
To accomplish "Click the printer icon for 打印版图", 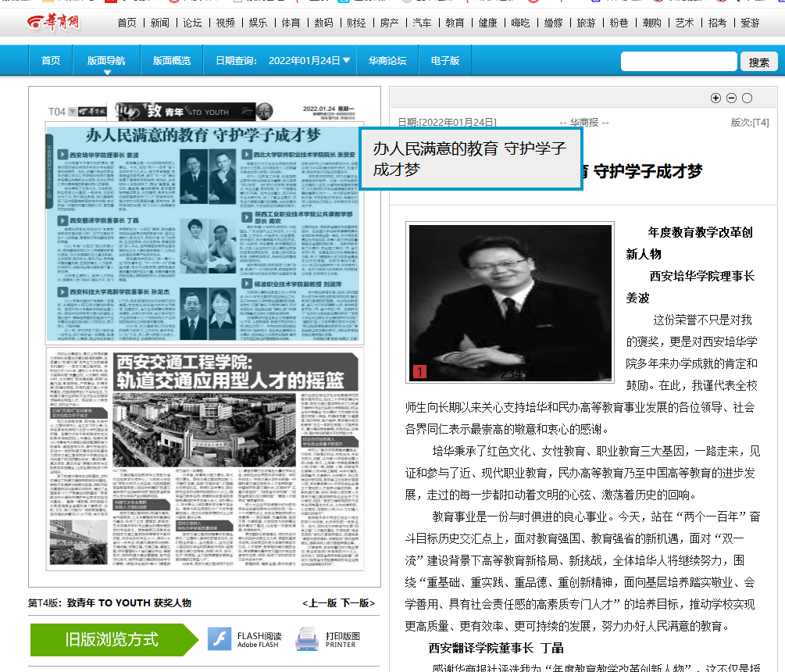I will (306, 639).
